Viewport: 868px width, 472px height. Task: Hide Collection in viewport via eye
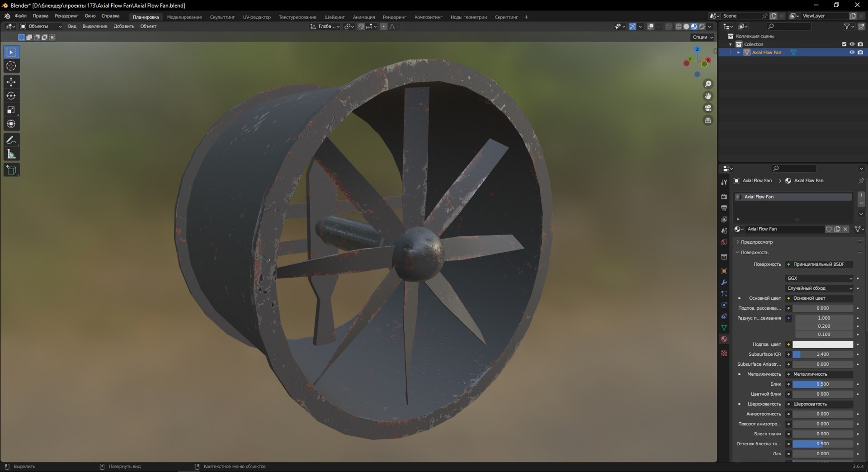pos(852,44)
